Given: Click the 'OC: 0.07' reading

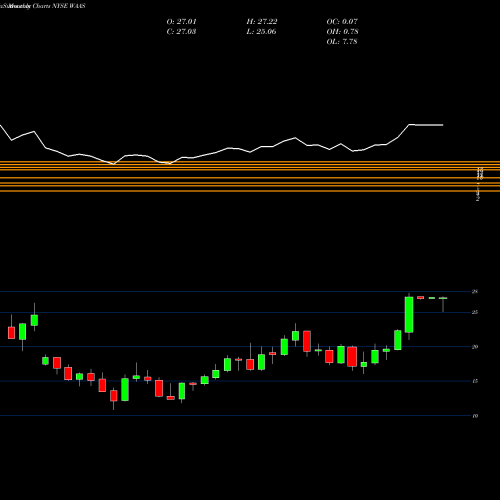Looking at the screenshot, I should [342, 22].
